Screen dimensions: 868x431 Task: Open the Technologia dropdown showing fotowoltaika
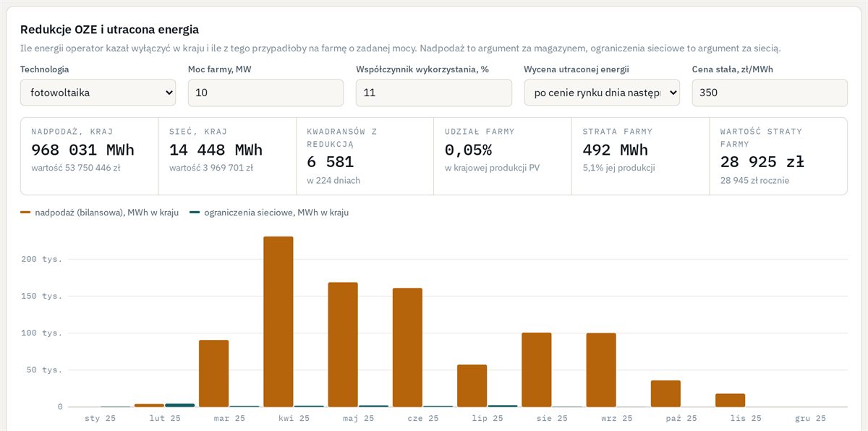tap(98, 93)
